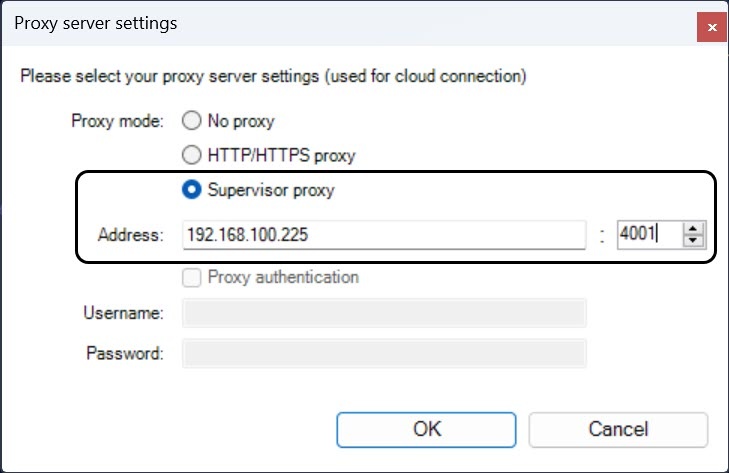The width and height of the screenshot is (729, 473).
Task: Decrease port with the down spinner arrow
Action: point(694,242)
